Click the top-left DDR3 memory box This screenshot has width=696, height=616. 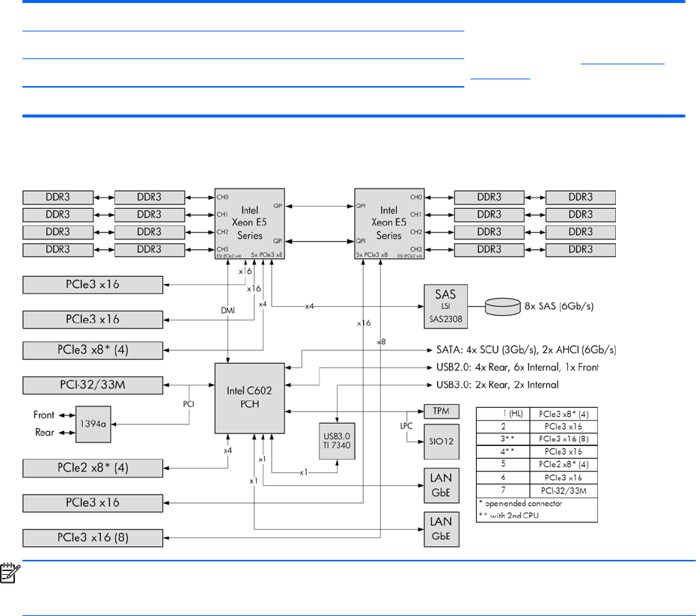58,198
